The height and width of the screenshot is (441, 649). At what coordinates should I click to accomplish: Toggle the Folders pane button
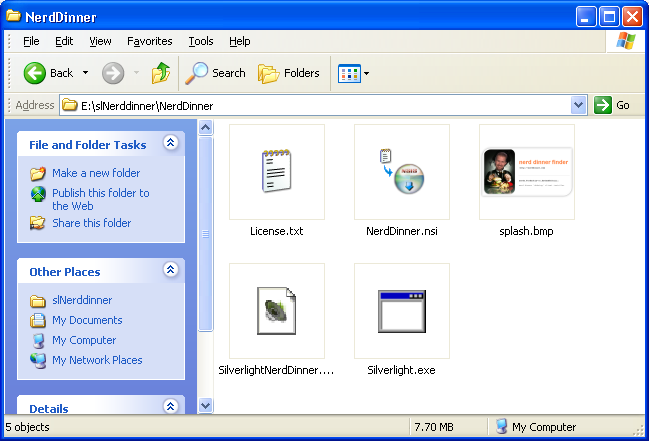(288, 73)
